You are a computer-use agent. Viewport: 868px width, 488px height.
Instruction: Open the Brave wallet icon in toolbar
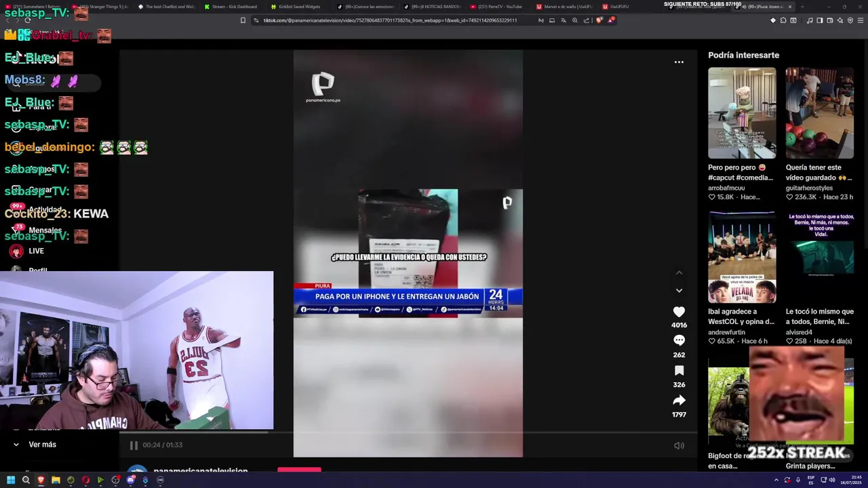point(829,20)
